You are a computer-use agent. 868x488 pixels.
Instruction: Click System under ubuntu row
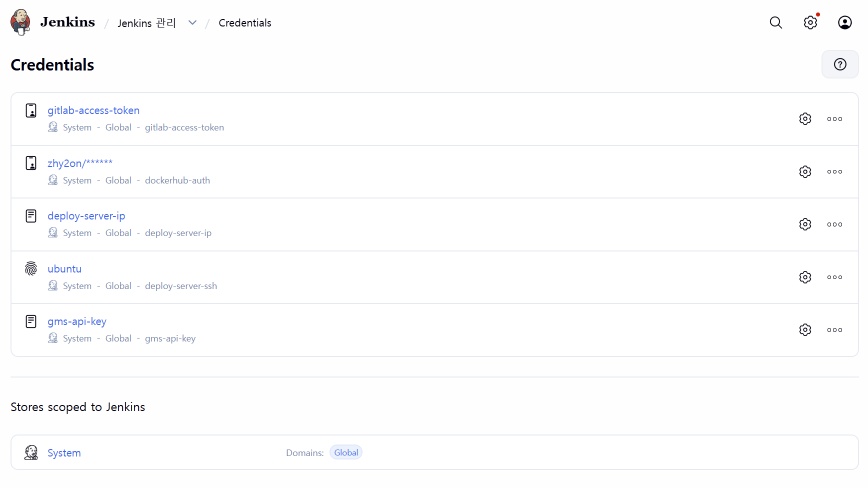click(x=77, y=286)
